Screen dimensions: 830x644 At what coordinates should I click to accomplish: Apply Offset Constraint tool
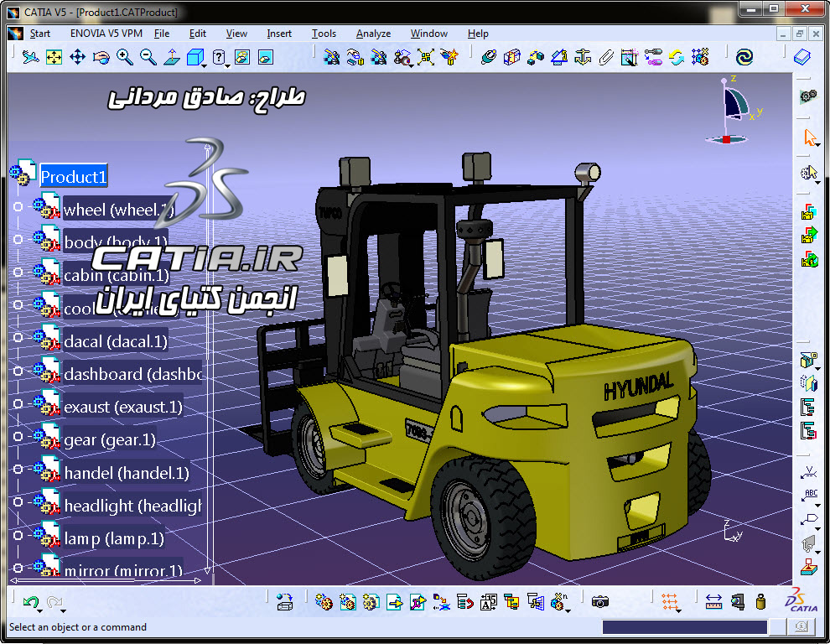(x=535, y=57)
